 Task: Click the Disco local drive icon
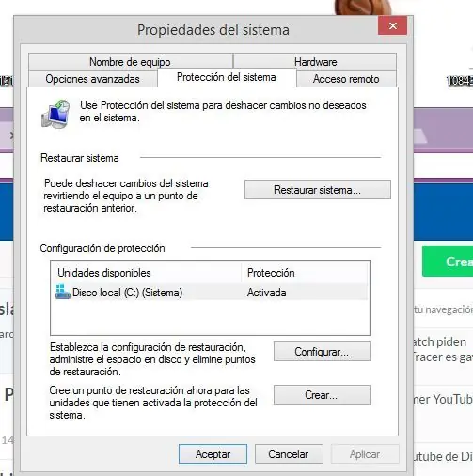tap(63, 292)
